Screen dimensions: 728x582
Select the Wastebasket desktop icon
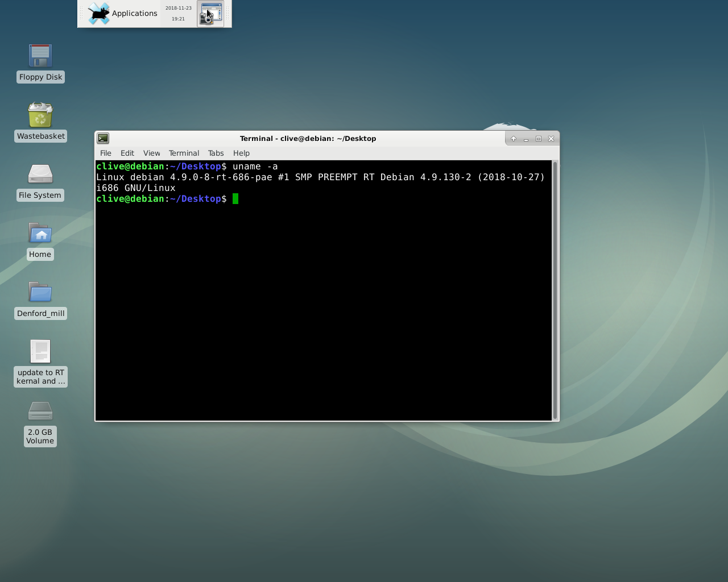[x=40, y=115]
